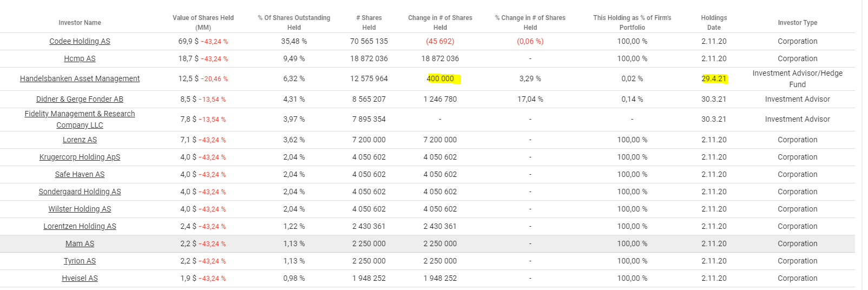Screen dimensions: 868x290
Task: Click highlighted 400 000 share change cell
Action: (440, 78)
